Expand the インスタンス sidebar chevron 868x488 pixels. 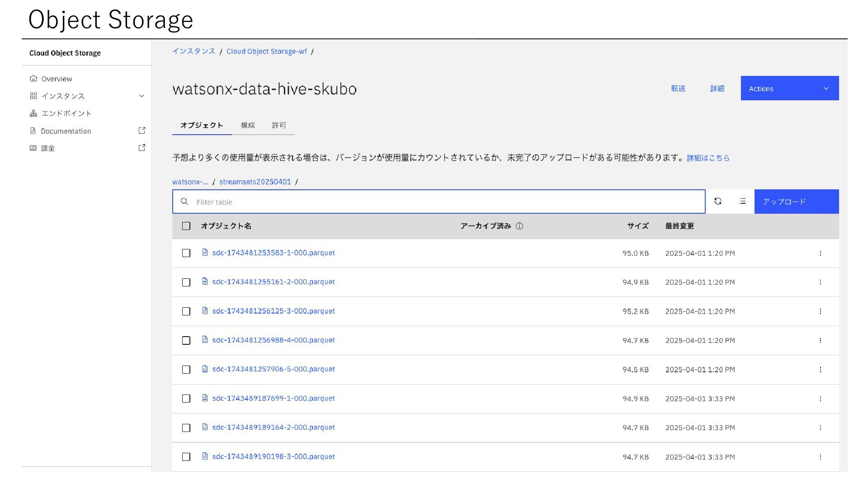tap(142, 96)
